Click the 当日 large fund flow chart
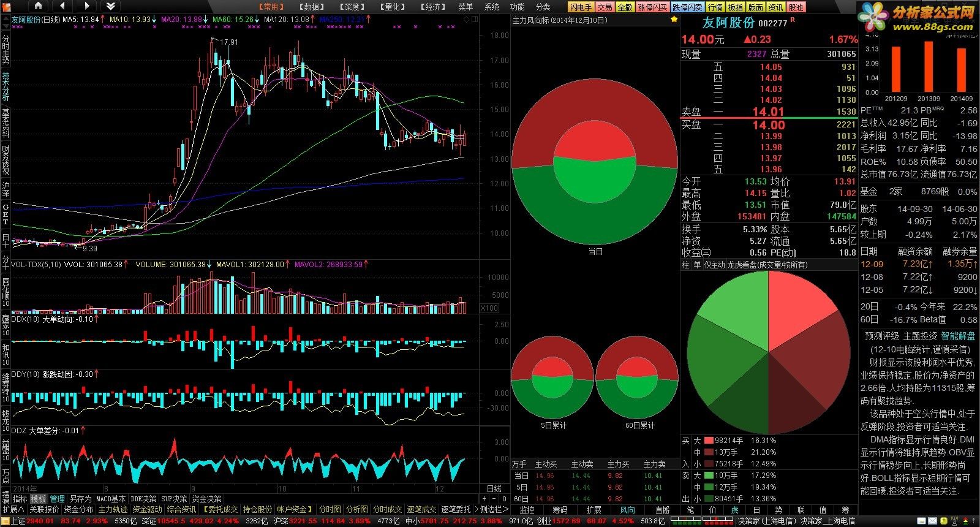 coord(595,162)
